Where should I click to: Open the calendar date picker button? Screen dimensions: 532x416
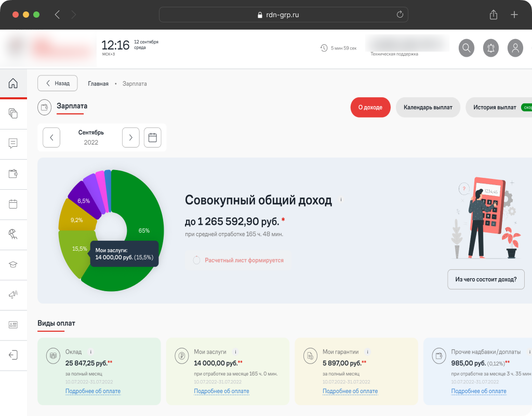point(153,138)
